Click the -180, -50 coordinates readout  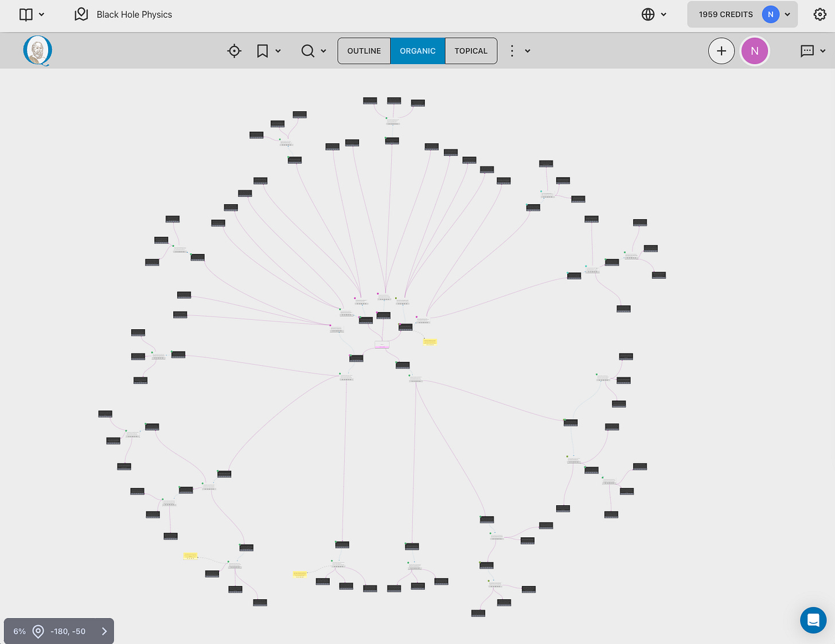pos(68,631)
